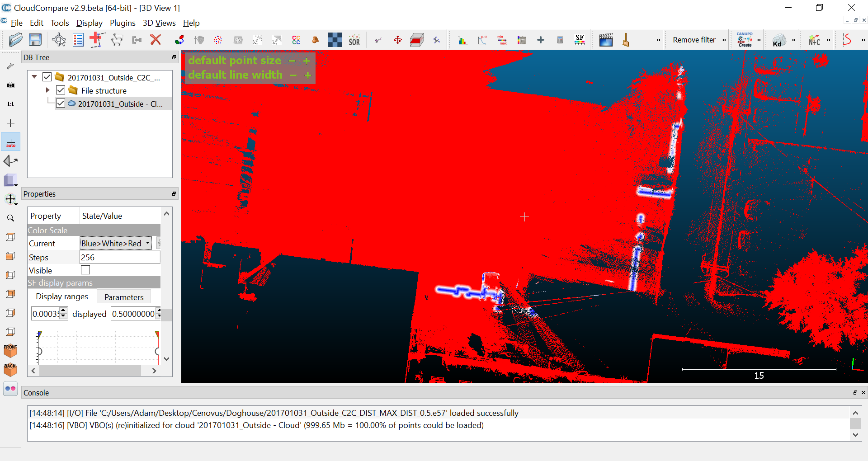Click the Kd-tree plugin icon

777,41
